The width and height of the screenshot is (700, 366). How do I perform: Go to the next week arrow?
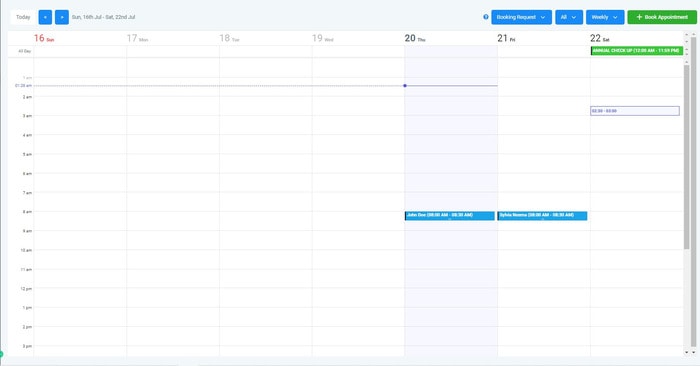(62, 17)
